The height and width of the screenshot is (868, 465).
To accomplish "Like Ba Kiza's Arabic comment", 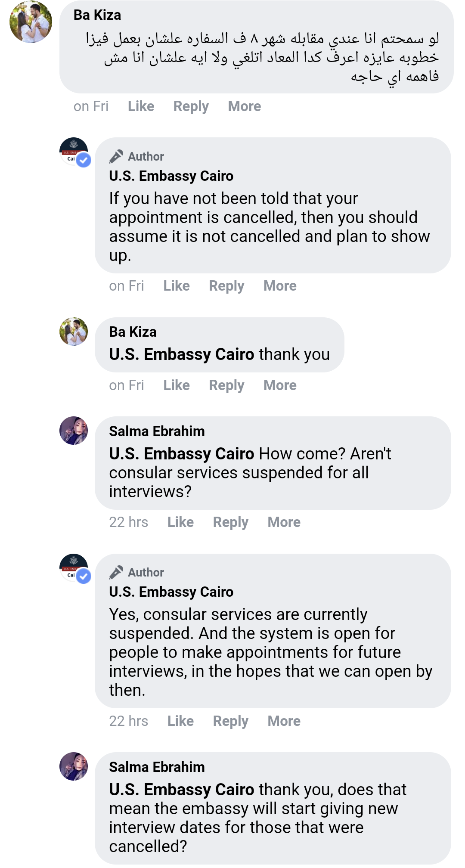I will (141, 106).
